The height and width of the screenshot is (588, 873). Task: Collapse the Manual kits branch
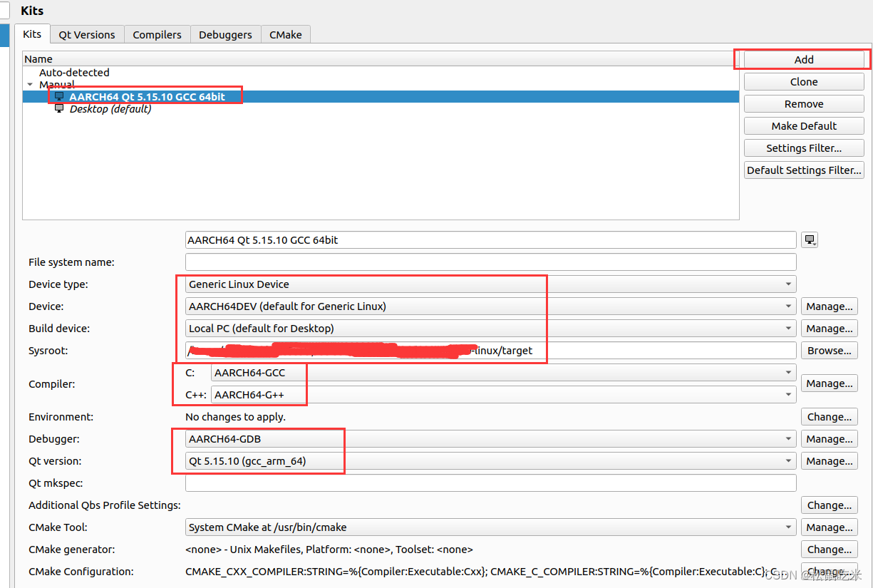(x=31, y=84)
